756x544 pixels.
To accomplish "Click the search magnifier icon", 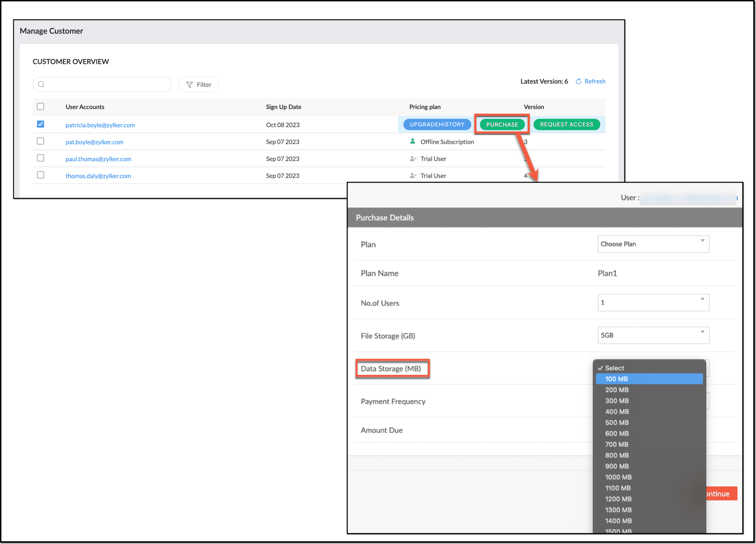I will click(x=42, y=84).
